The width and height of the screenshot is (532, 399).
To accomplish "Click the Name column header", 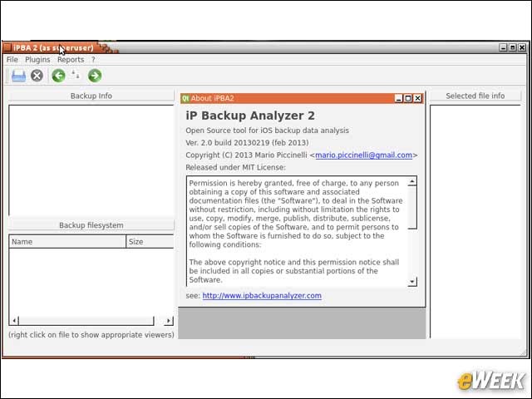I will [67, 242].
